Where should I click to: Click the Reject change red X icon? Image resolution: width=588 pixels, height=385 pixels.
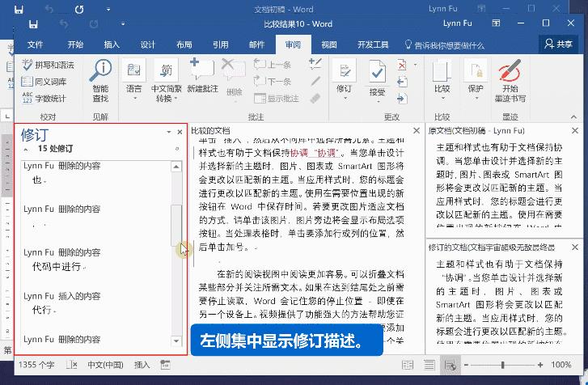click(402, 65)
